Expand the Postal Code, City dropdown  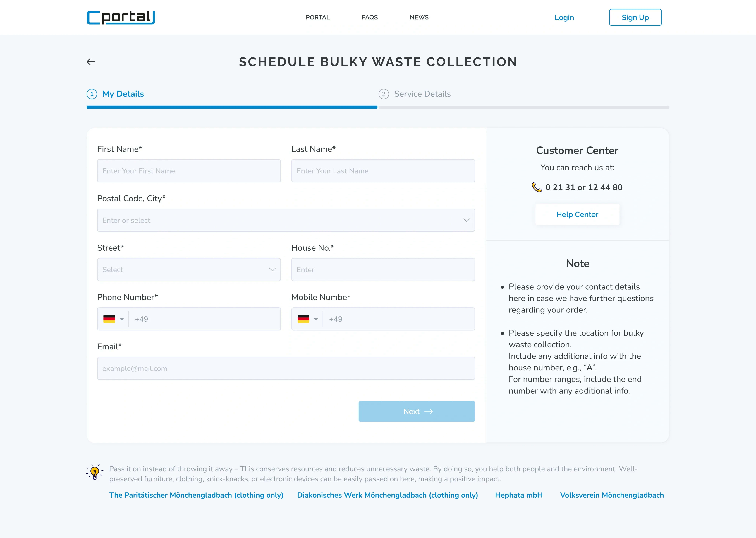click(466, 220)
